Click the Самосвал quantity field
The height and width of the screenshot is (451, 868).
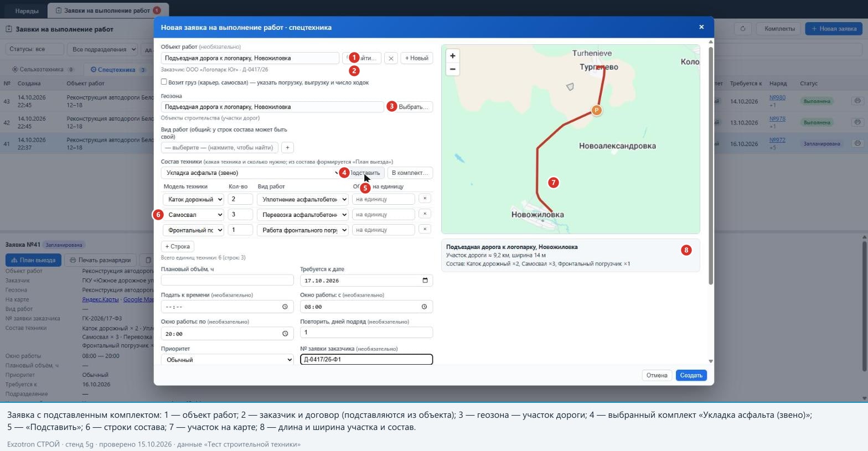click(240, 214)
